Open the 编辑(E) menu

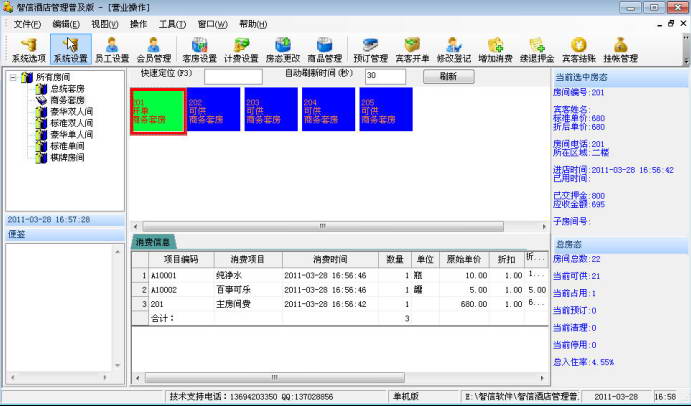point(66,24)
